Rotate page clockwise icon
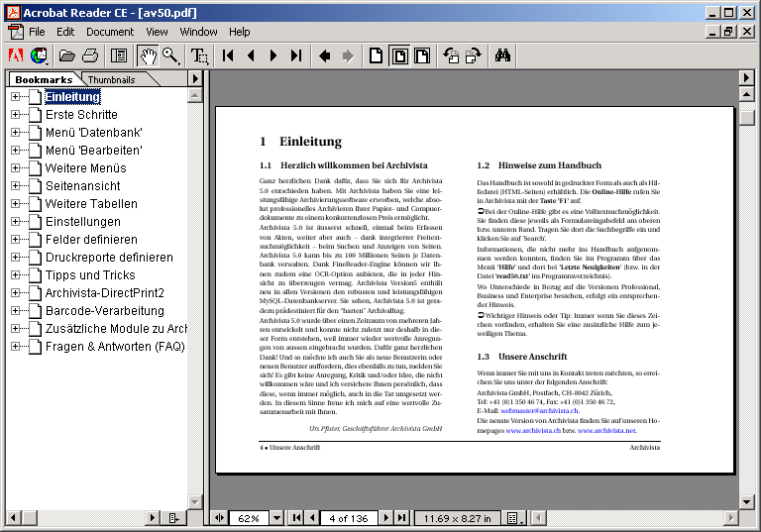 [x=474, y=55]
